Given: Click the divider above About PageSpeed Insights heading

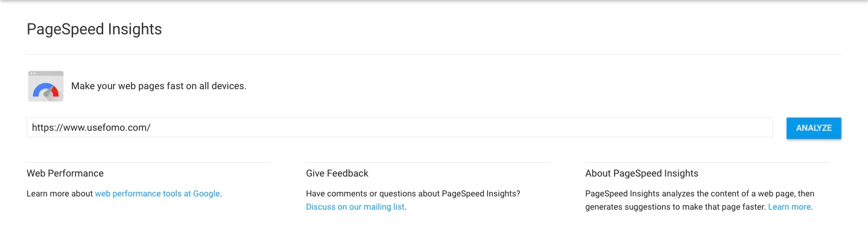Looking at the screenshot, I should (x=708, y=162).
